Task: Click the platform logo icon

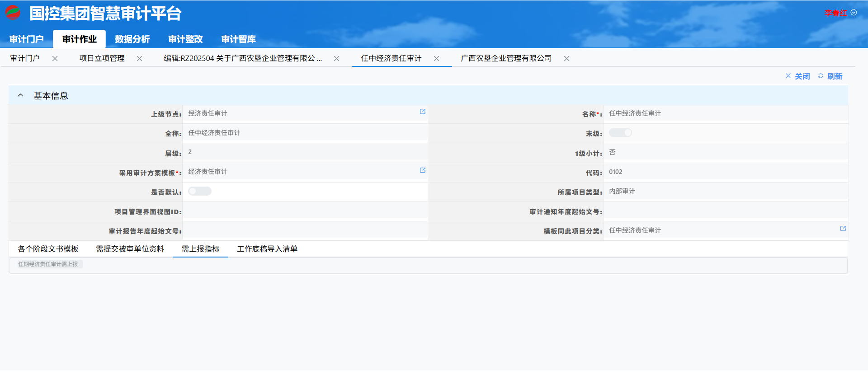Action: tap(13, 13)
